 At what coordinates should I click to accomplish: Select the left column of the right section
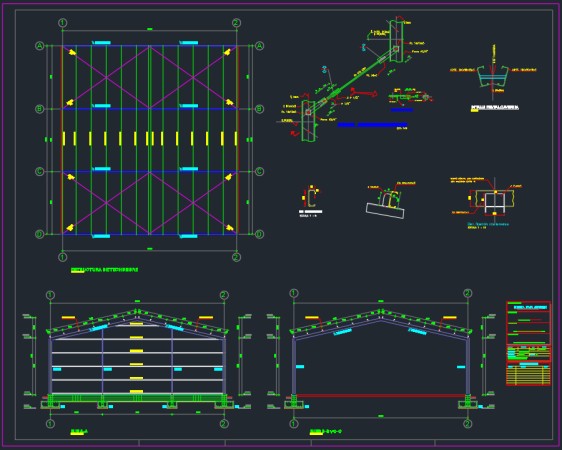click(294, 365)
